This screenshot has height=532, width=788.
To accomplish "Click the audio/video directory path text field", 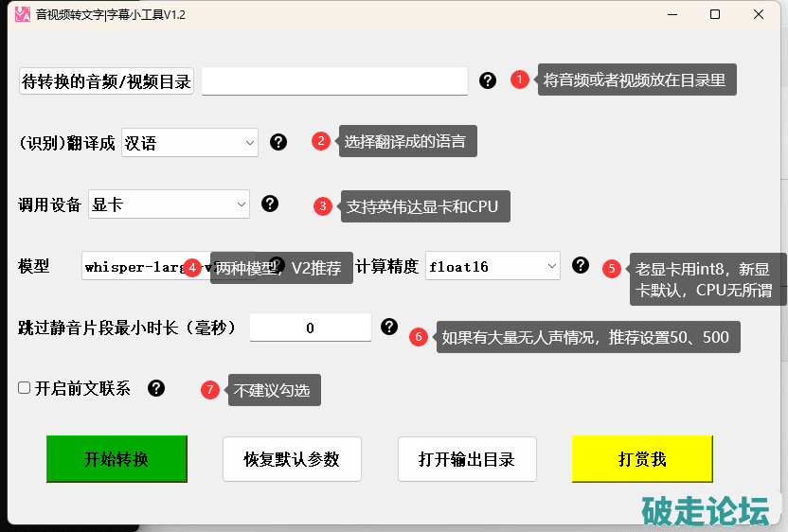I will pyautogui.click(x=334, y=81).
